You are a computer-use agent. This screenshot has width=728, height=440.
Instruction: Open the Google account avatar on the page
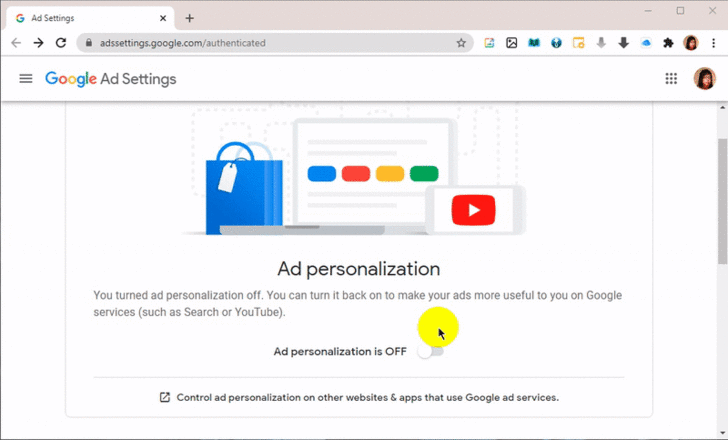[x=704, y=78]
